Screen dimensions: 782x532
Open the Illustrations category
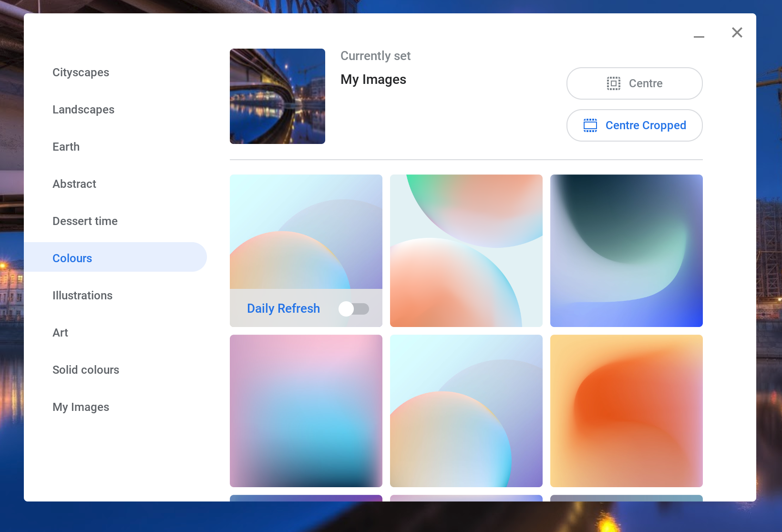[82, 296]
